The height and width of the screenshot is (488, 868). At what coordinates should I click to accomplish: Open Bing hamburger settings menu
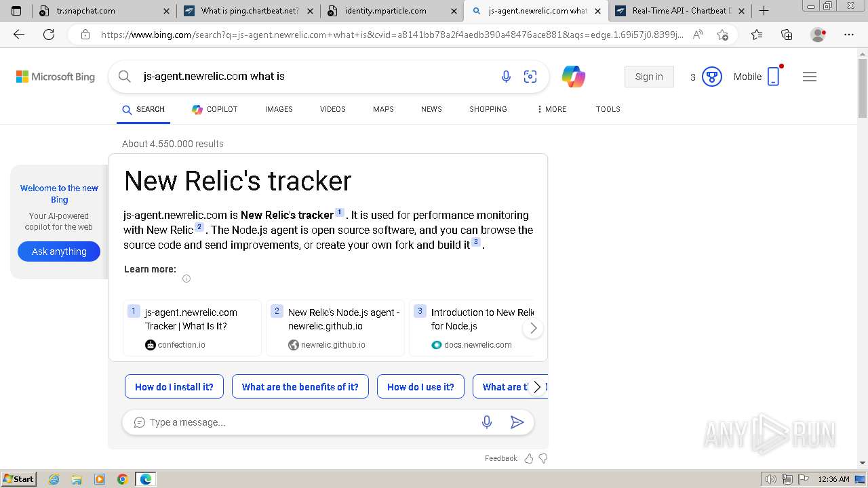(x=810, y=77)
